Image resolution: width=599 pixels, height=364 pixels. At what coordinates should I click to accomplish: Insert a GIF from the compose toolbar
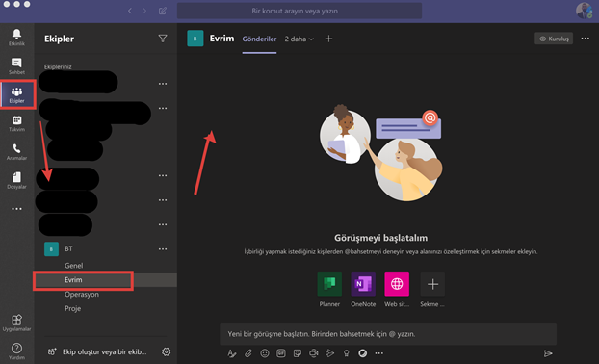point(281,353)
